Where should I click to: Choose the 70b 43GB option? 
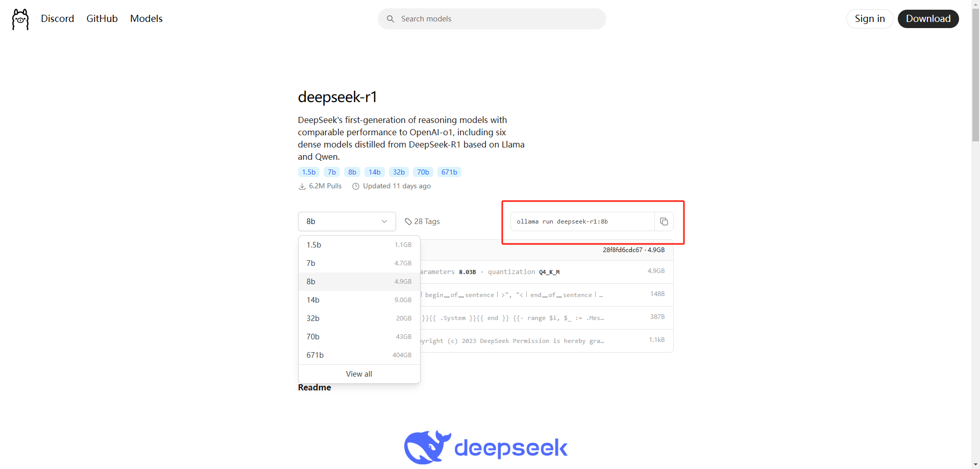point(359,337)
